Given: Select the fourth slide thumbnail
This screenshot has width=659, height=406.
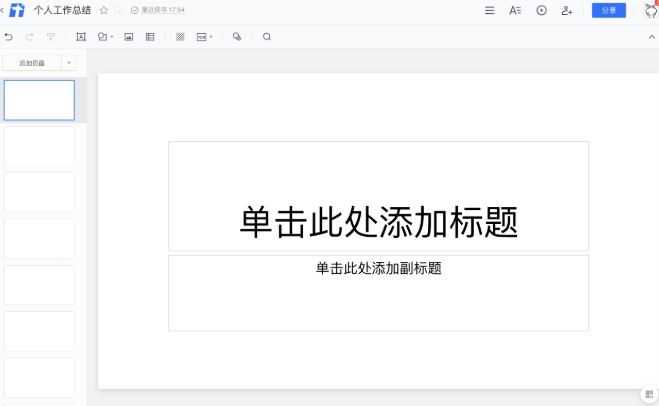Looking at the screenshot, I should click(40, 239).
